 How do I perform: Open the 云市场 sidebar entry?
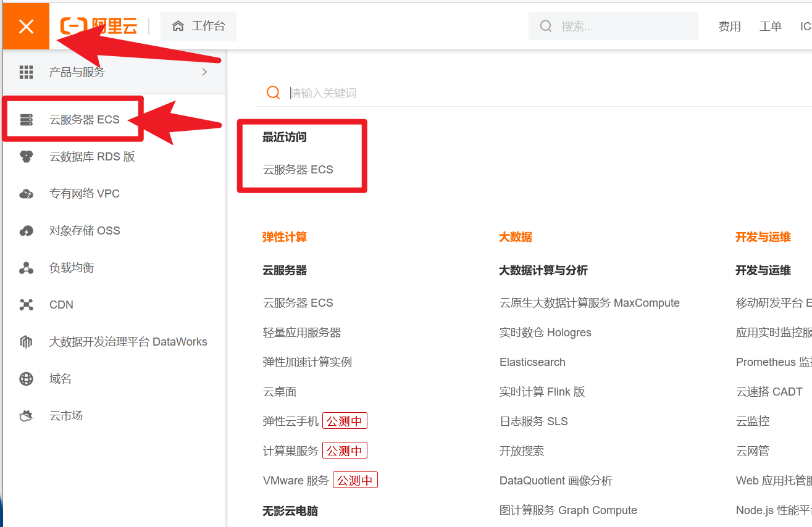pos(65,416)
